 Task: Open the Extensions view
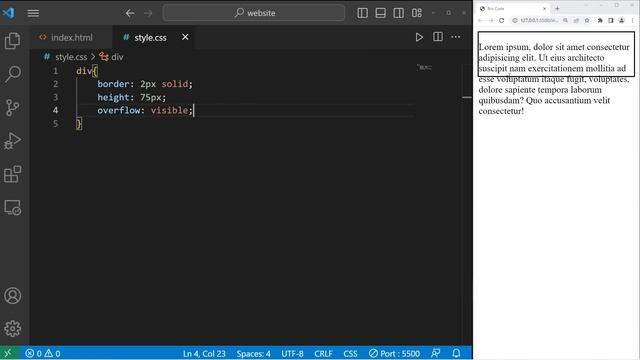tap(13, 174)
